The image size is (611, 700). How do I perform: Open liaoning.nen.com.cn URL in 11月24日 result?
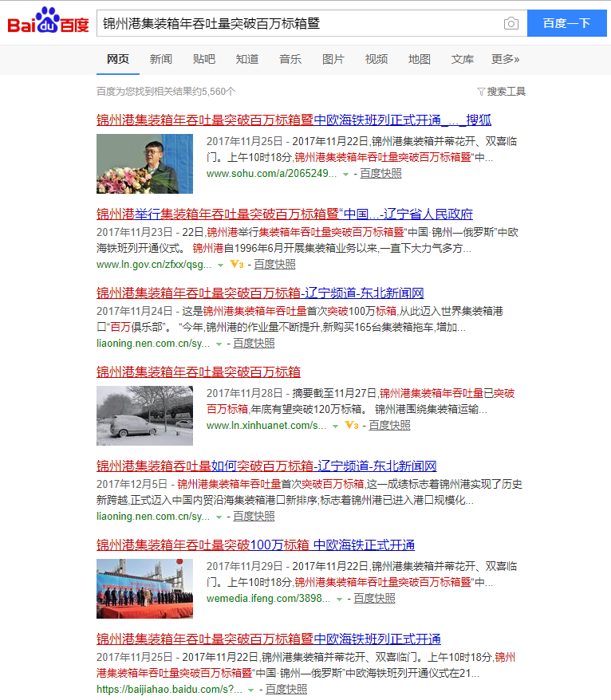pyautogui.click(x=153, y=344)
